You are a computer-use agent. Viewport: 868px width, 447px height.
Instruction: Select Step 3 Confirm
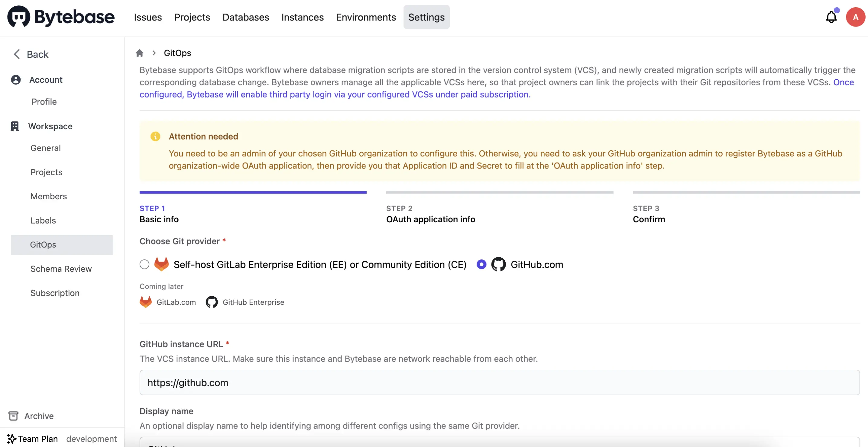746,208
